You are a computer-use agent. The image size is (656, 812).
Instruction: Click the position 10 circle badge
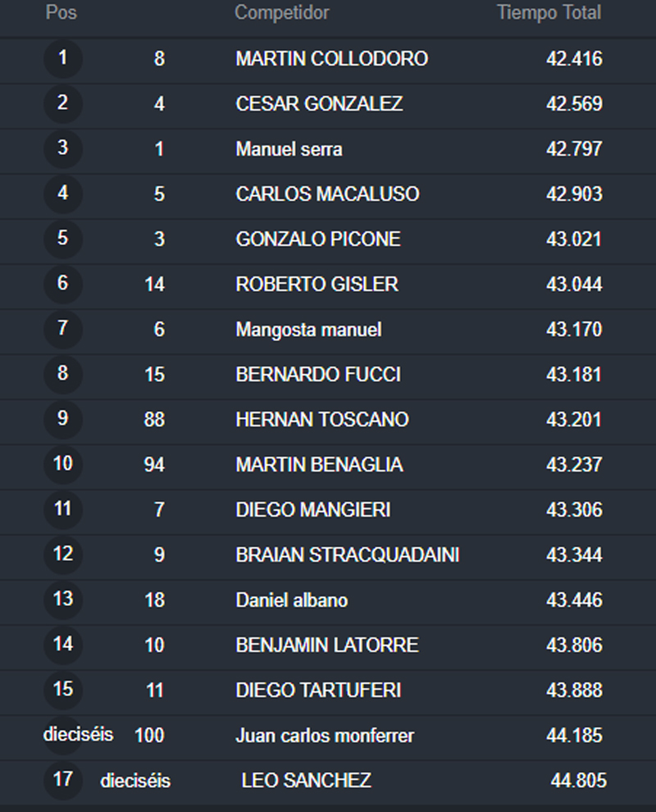(x=62, y=464)
